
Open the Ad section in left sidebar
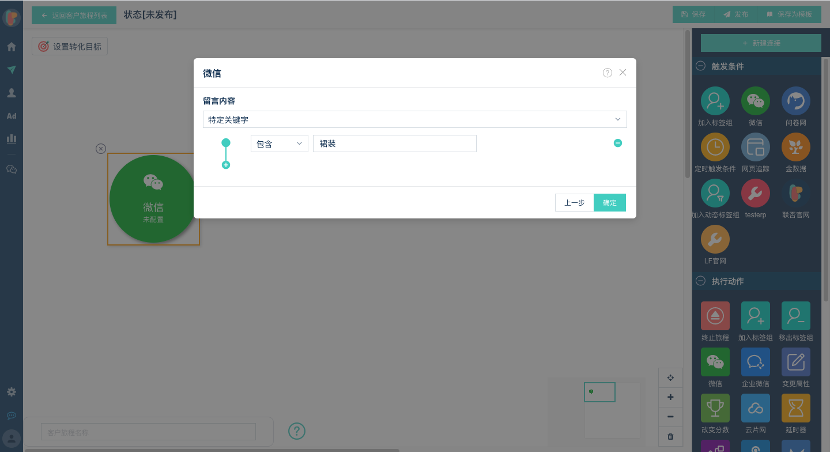coord(11,116)
